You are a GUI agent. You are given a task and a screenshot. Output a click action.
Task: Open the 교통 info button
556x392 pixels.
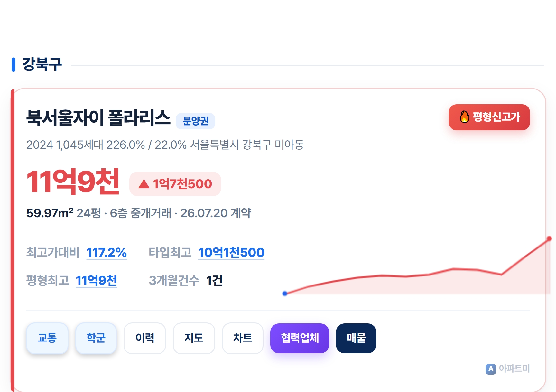(47, 338)
